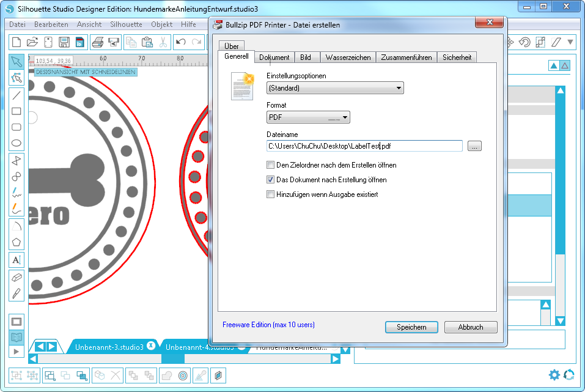Click the browse '...' button beside Dateiname
The height and width of the screenshot is (392, 585).
[x=474, y=146]
